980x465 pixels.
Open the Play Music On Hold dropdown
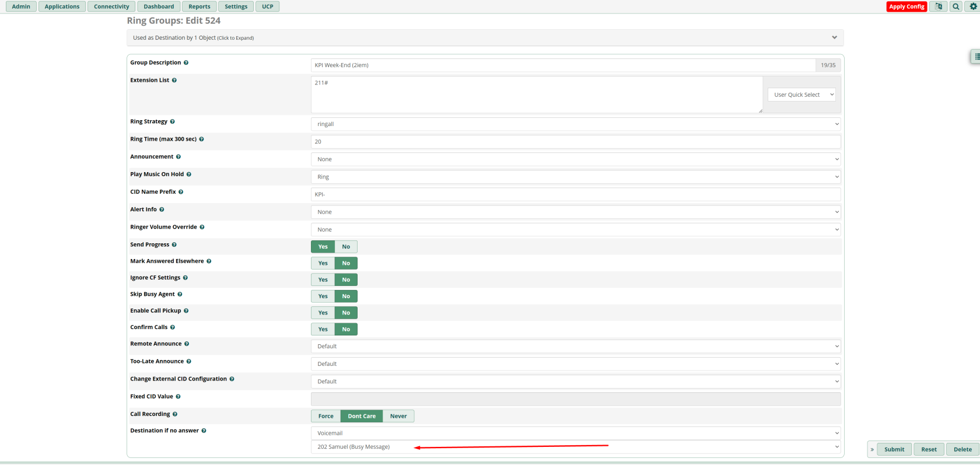576,177
